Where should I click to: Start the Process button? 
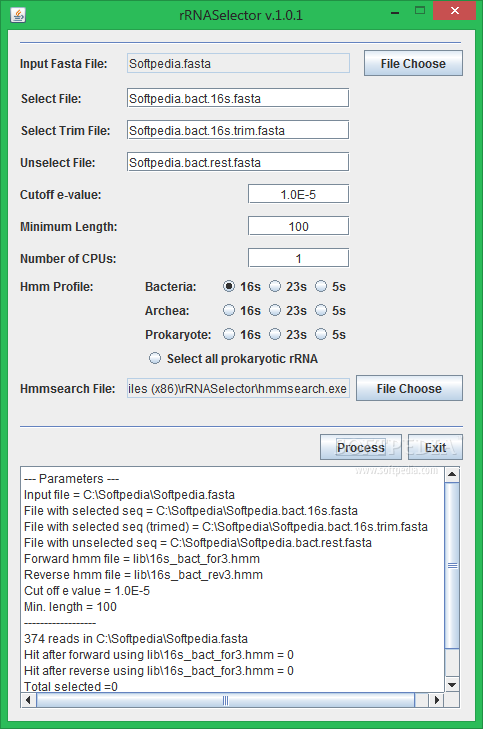360,447
